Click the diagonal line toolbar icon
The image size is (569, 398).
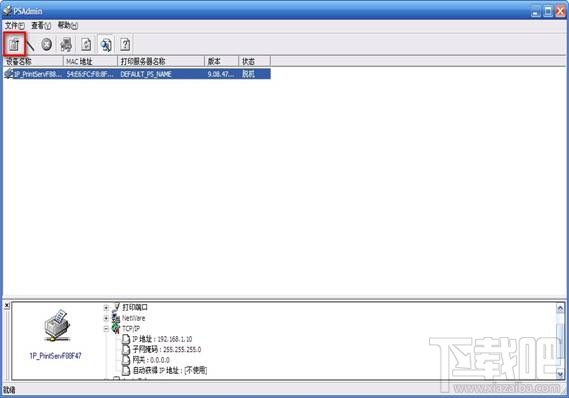click(30, 45)
